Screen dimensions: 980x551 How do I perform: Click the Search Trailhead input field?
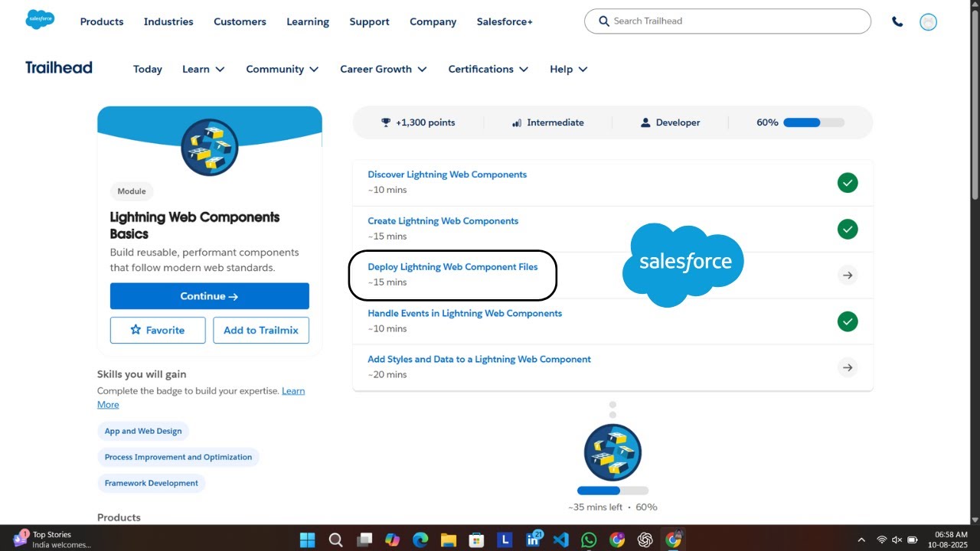click(x=727, y=21)
